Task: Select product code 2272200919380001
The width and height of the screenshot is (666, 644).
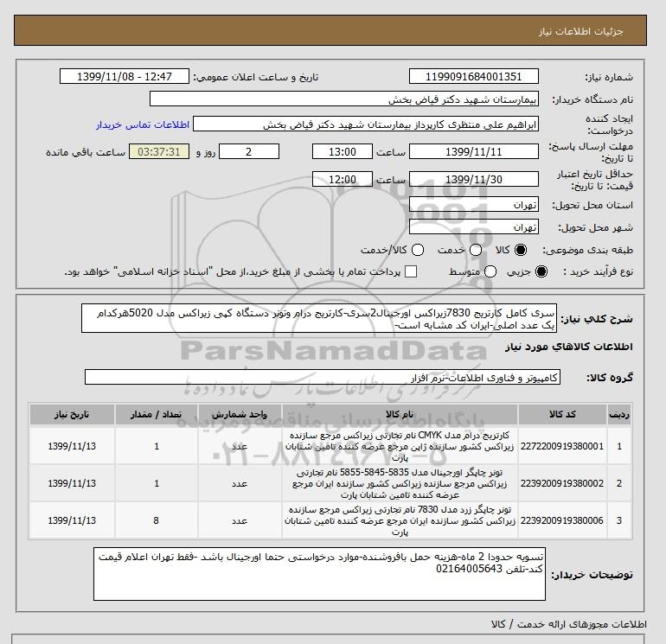Action: 562,447
